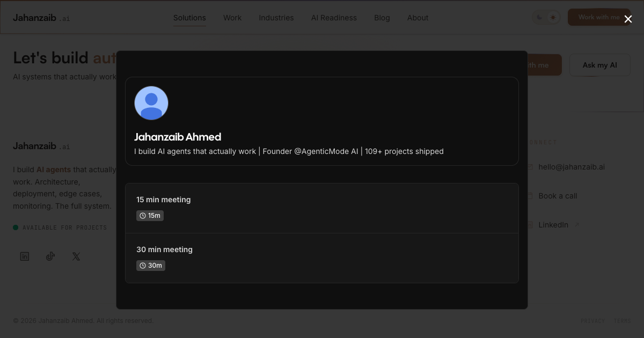
Task: Click the Ask my AI button
Action: click(x=600, y=64)
